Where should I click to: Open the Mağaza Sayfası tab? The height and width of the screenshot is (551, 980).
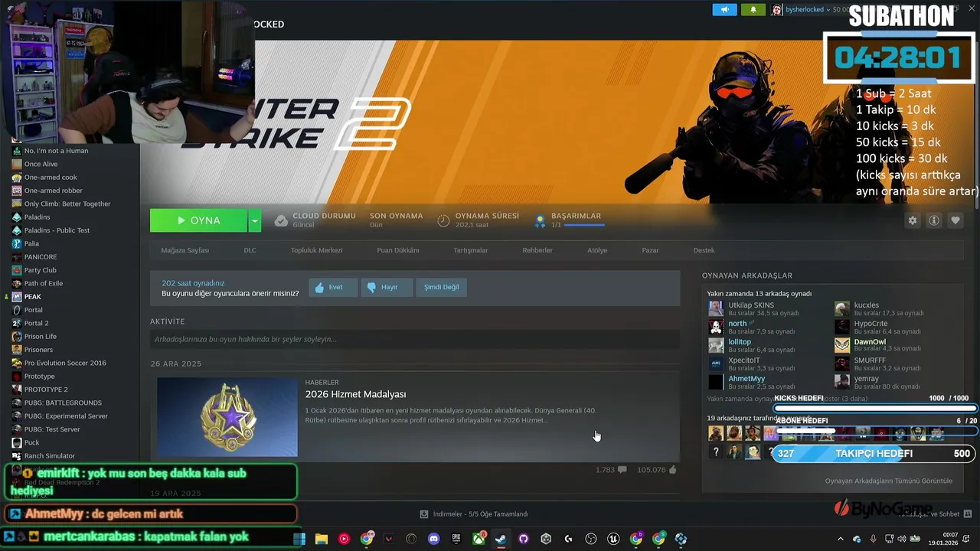(x=185, y=250)
